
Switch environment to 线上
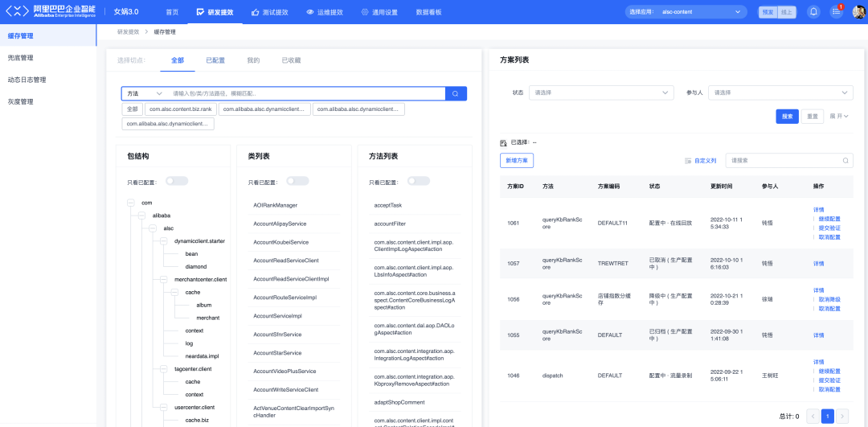click(785, 11)
